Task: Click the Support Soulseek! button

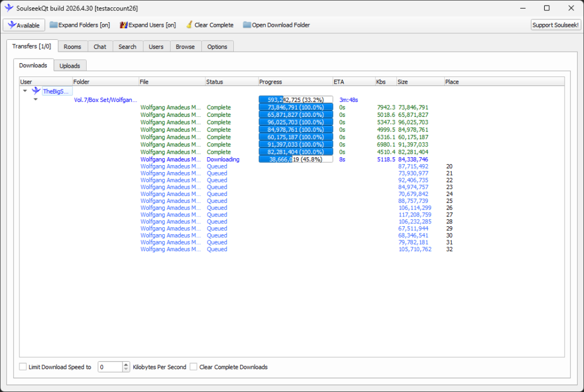Action: pyautogui.click(x=555, y=25)
